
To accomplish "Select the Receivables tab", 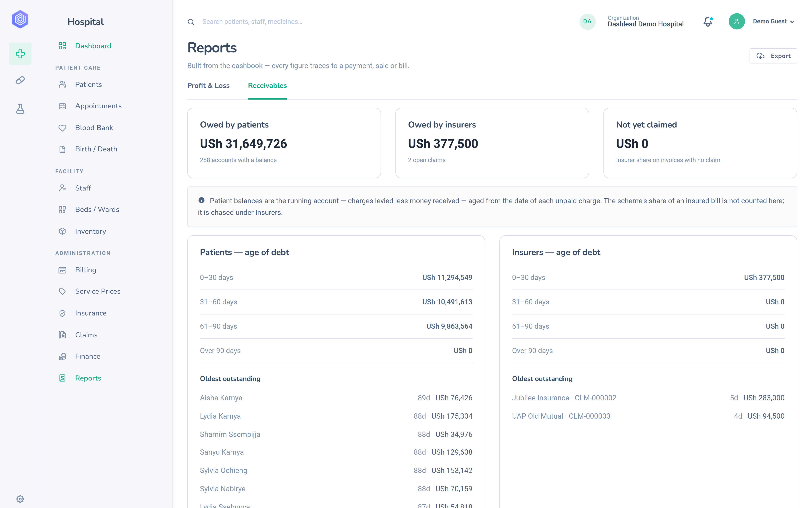I will click(x=267, y=85).
